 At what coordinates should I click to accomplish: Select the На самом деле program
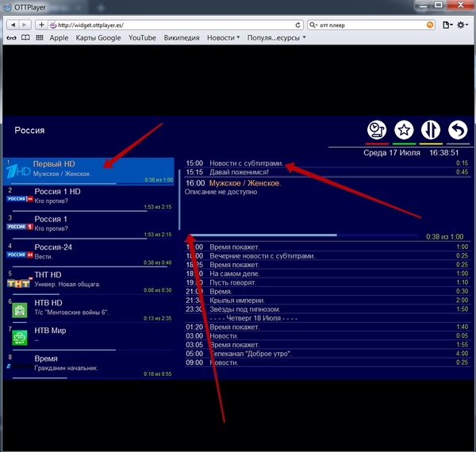pos(327,274)
